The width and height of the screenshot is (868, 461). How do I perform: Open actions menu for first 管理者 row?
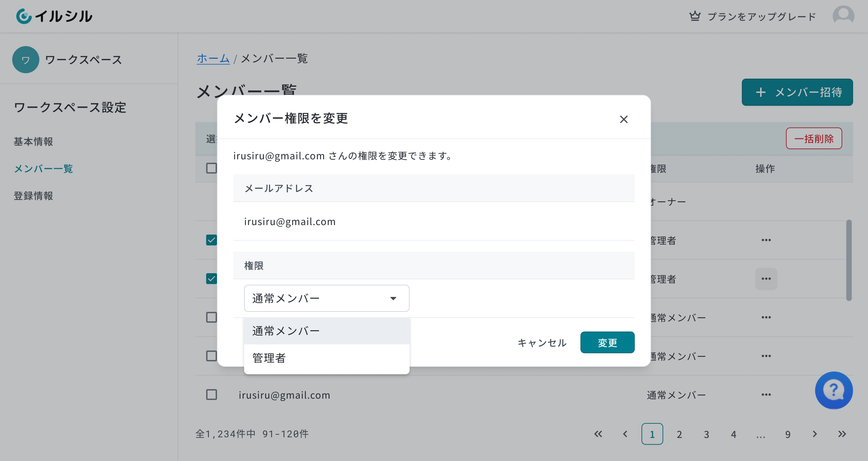(766, 240)
